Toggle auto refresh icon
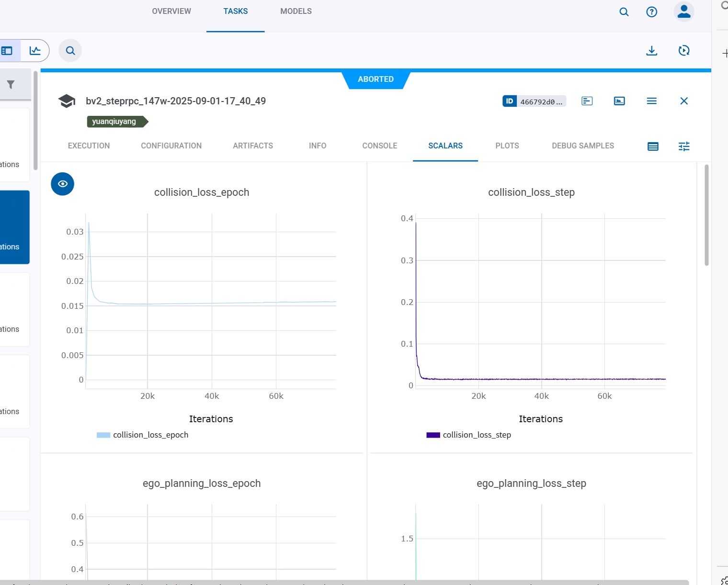 click(x=684, y=51)
